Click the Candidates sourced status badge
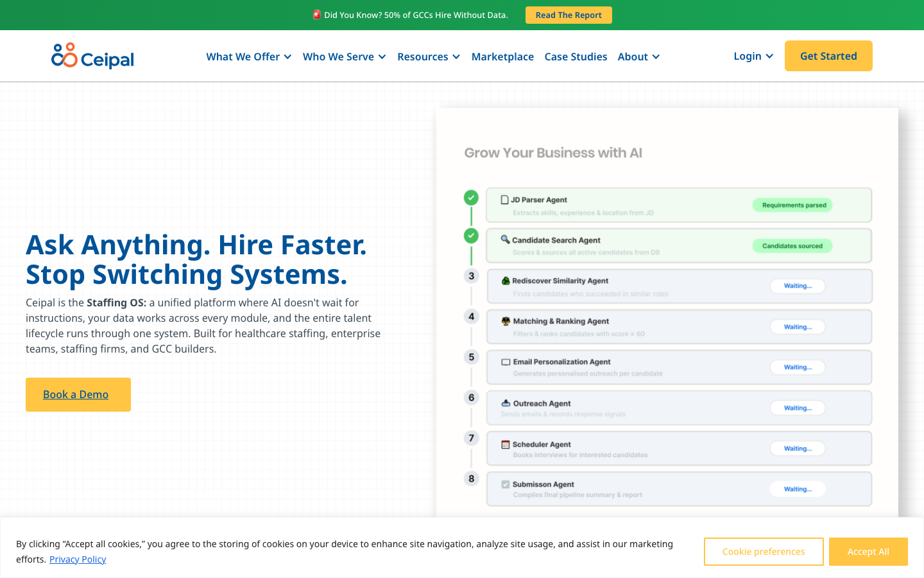This screenshot has height=578, width=924. coord(792,246)
